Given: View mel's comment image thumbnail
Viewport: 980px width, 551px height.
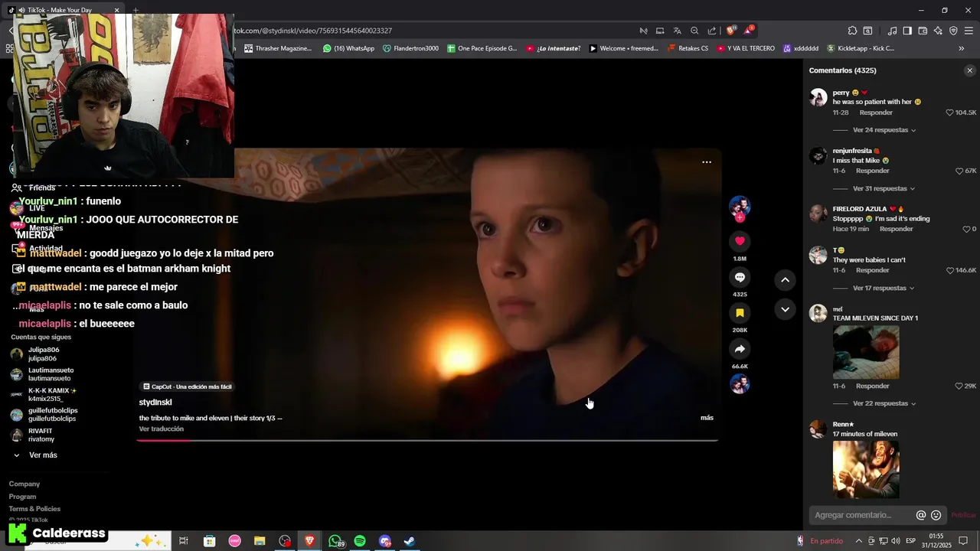Looking at the screenshot, I should tap(866, 352).
